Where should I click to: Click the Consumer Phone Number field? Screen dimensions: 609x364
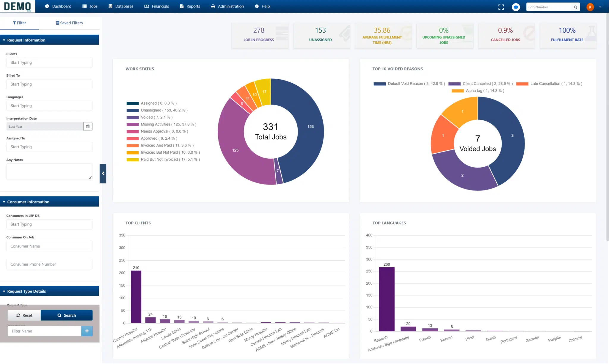[49, 264]
